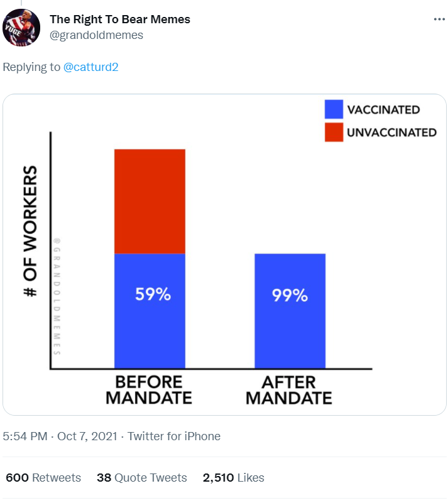The image size is (448, 503).
Task: Click the Twitter for iPhone source link
Action: point(174,436)
